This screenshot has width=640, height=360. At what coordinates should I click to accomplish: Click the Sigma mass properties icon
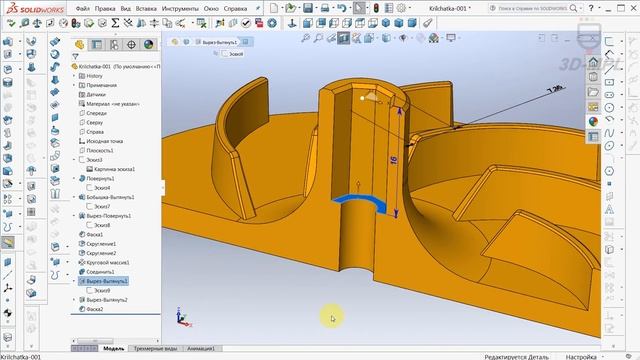[116, 23]
